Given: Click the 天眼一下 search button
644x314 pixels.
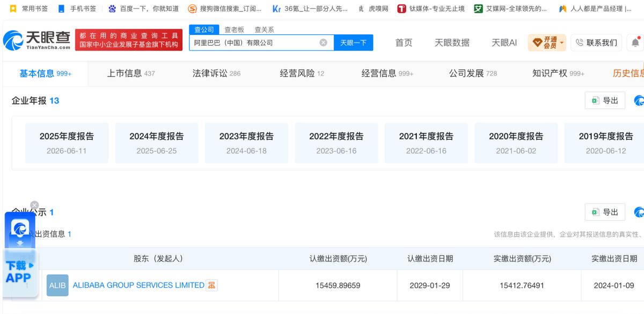Looking at the screenshot, I should (x=353, y=42).
